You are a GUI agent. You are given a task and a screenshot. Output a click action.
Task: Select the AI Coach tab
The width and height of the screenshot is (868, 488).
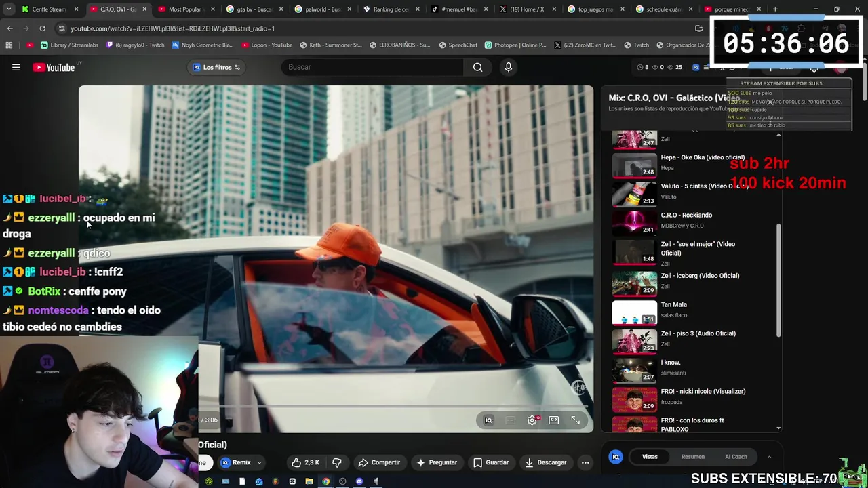click(736, 457)
